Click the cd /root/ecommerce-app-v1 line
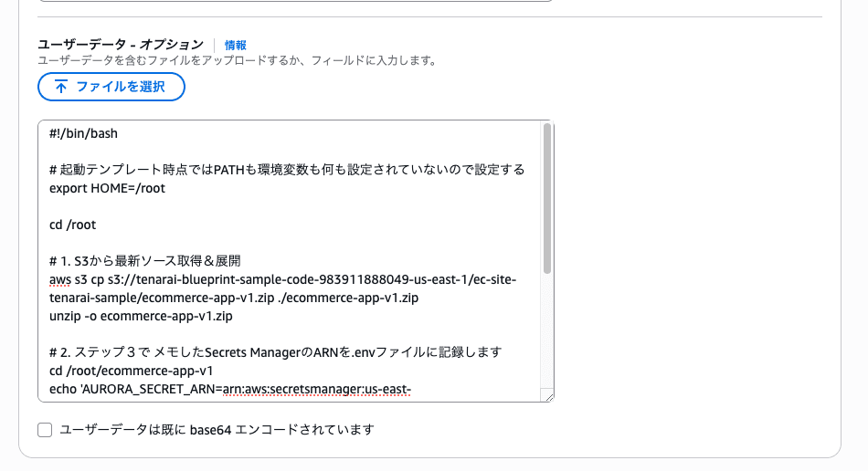 coord(131,371)
